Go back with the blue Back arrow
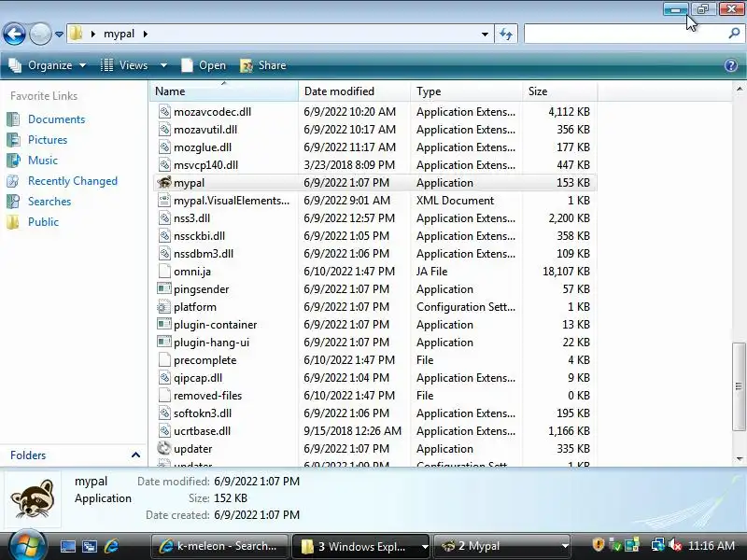Screen dimensions: 747x560 pos(14,34)
